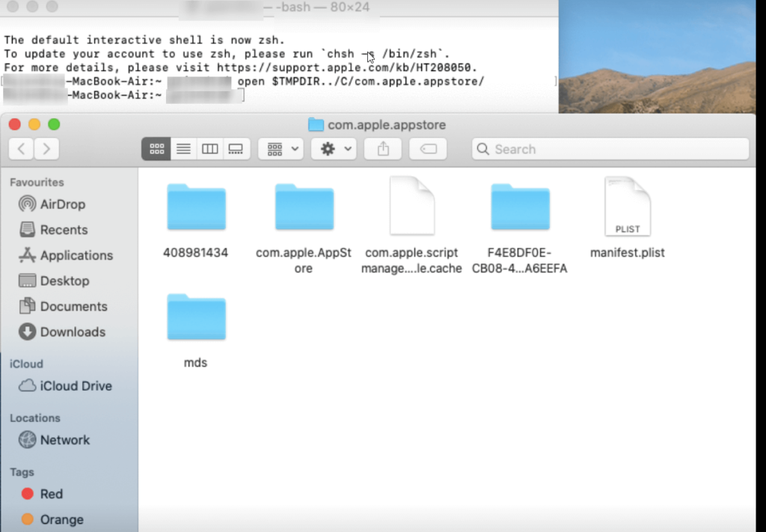Select the com.apple.AppStore folder icon
Image resolution: width=766 pixels, height=532 pixels.
coord(304,207)
